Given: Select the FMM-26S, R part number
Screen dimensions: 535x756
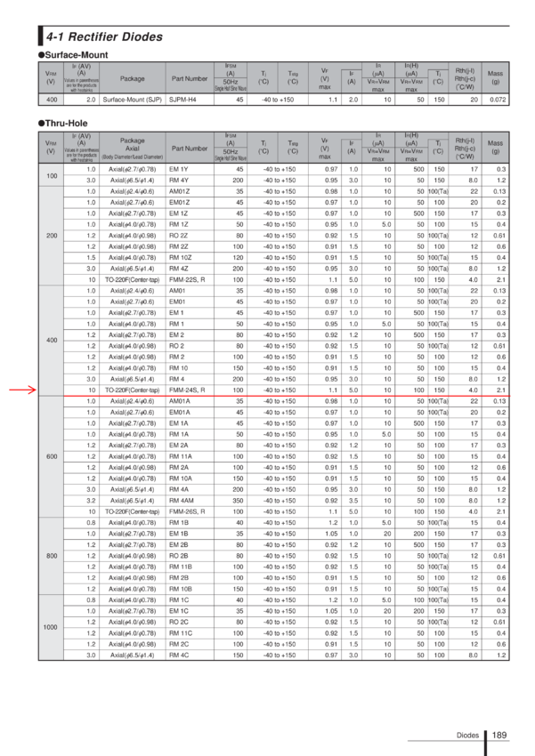Looking at the screenshot, I should coord(187,511).
